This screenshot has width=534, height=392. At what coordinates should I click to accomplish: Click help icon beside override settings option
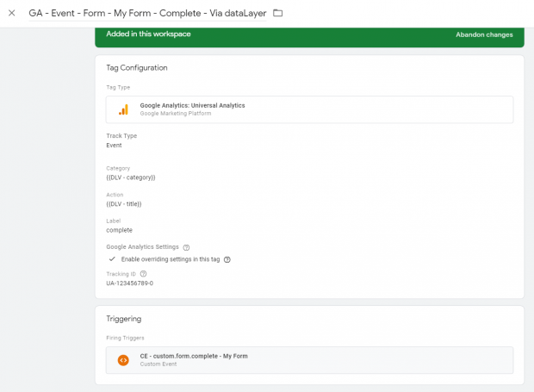227,259
